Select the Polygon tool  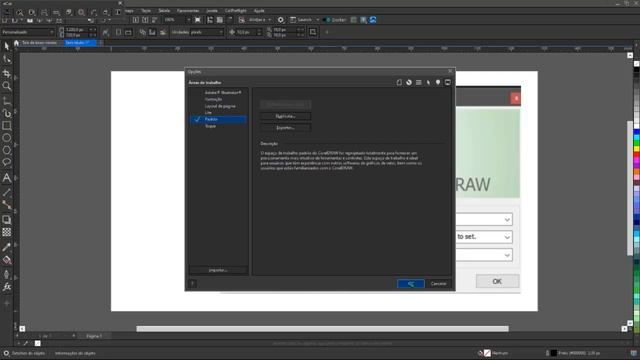7,150
